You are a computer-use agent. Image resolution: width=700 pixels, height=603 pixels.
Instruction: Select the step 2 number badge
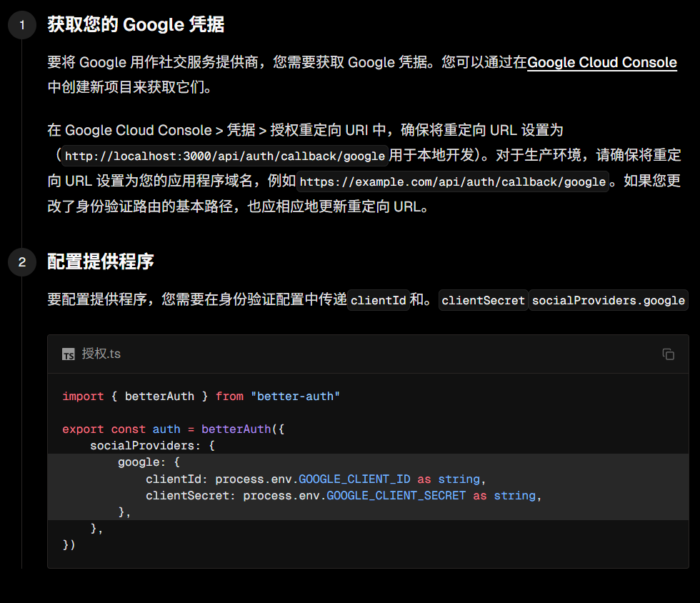tap(22, 262)
